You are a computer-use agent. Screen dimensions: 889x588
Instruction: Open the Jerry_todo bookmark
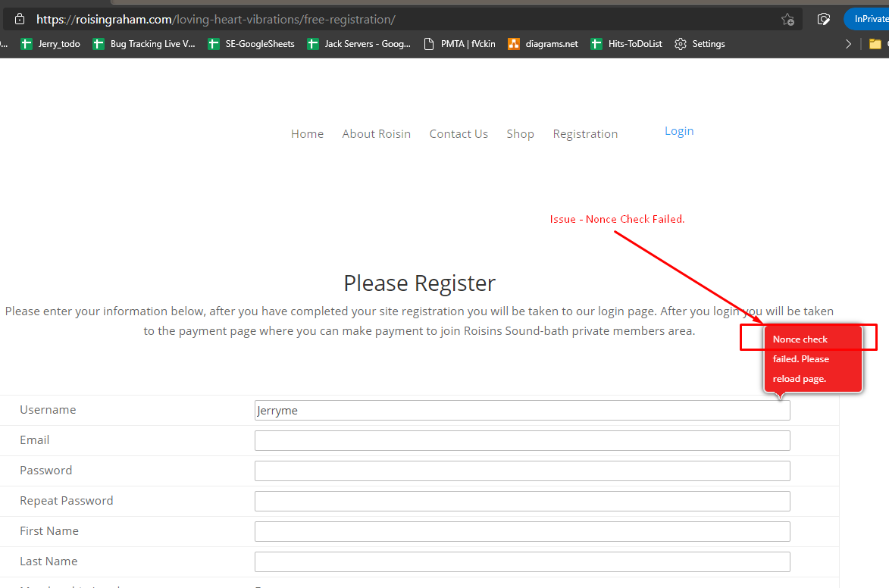(51, 44)
